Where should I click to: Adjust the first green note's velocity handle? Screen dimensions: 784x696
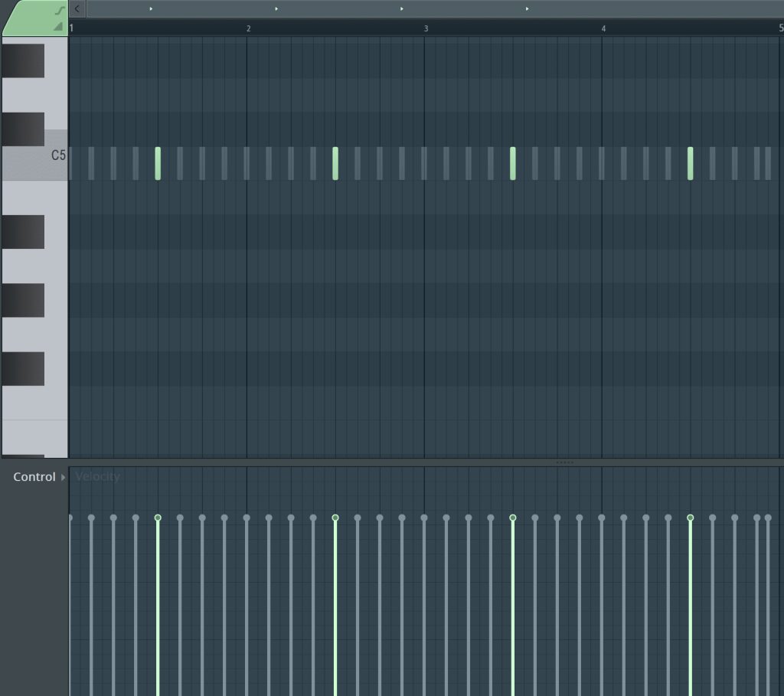tap(158, 518)
